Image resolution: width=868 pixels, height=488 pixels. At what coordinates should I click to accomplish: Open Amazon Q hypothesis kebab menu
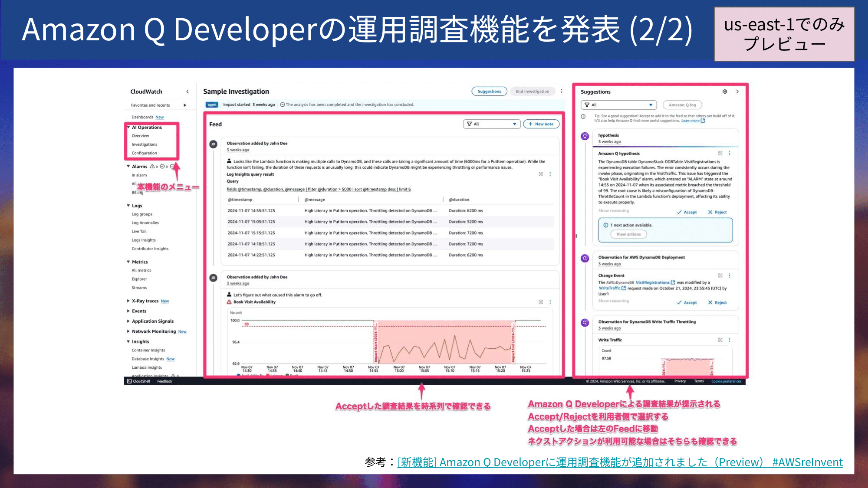(730, 153)
